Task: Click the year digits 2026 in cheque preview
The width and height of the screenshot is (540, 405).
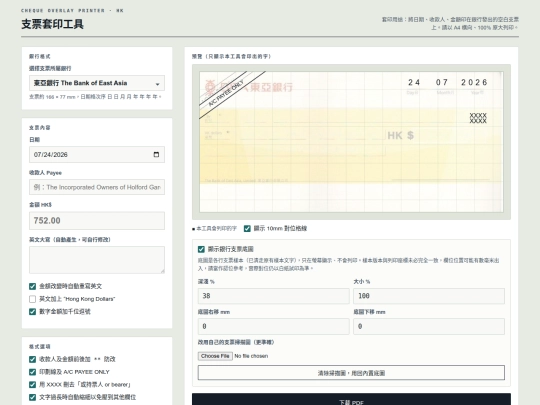Action: 474,82
